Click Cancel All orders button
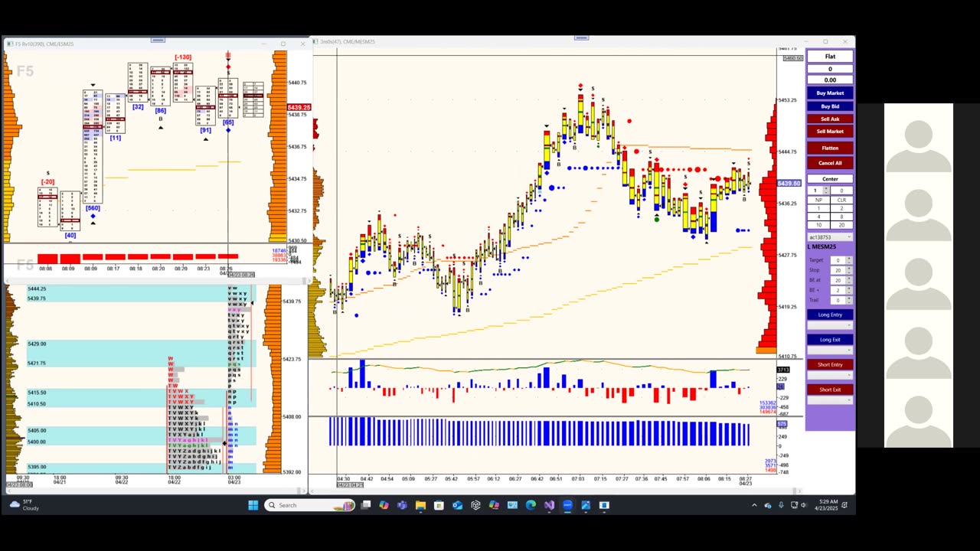Viewport: 980px width, 551px height. click(x=830, y=163)
